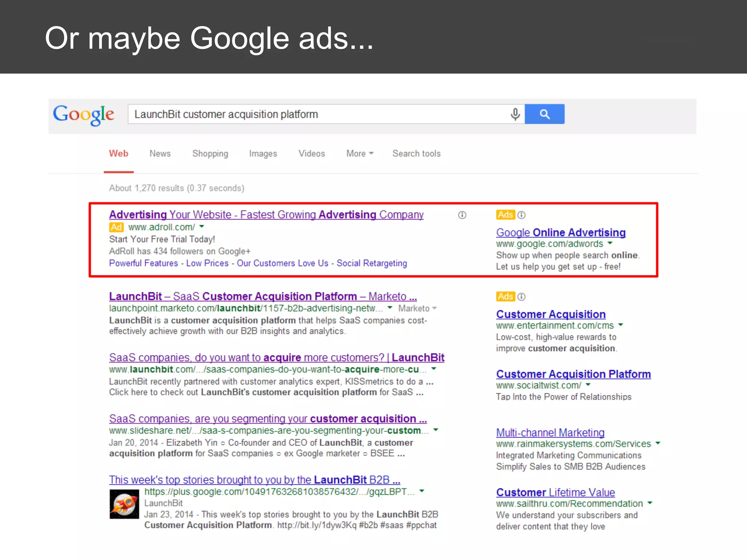The height and width of the screenshot is (560, 747).
Task: Open the Google Online Advertising link
Action: [561, 233]
